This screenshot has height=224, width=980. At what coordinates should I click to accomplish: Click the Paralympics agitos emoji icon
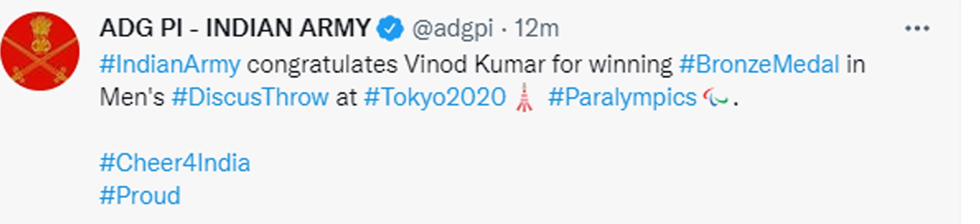(715, 98)
